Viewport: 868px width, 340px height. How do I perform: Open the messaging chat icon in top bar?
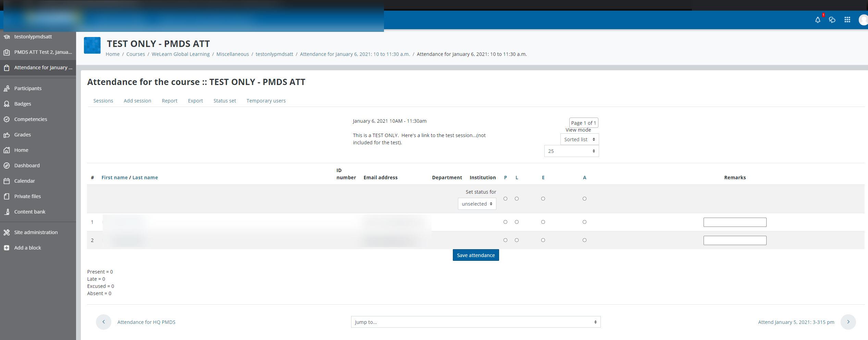tap(832, 20)
